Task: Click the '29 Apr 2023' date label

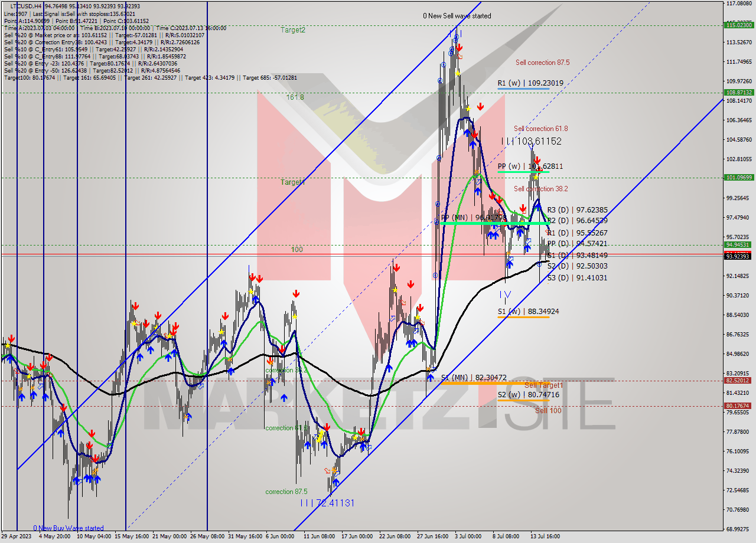Action: click(17, 537)
